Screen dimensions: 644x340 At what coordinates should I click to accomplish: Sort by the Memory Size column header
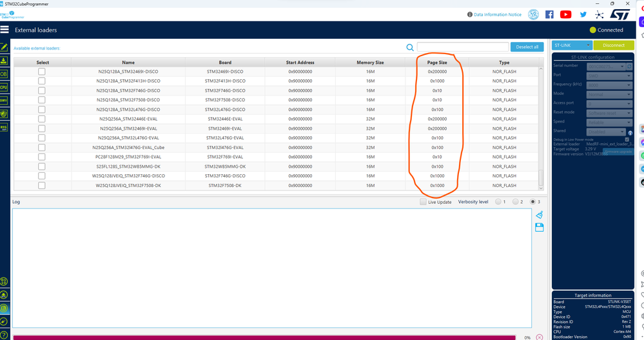370,63
